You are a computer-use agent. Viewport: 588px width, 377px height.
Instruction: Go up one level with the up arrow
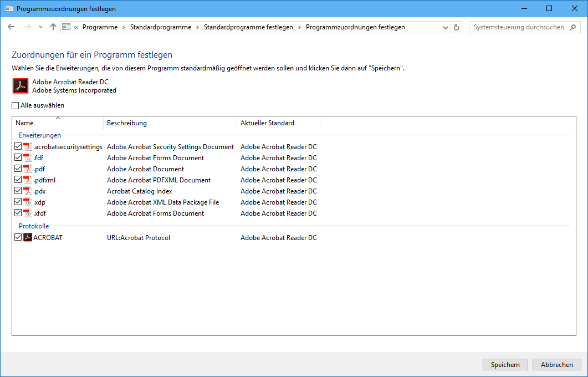tap(53, 27)
